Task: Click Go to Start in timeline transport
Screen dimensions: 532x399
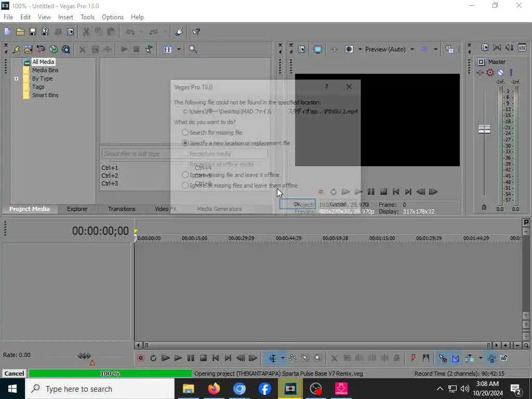Action: [216, 358]
